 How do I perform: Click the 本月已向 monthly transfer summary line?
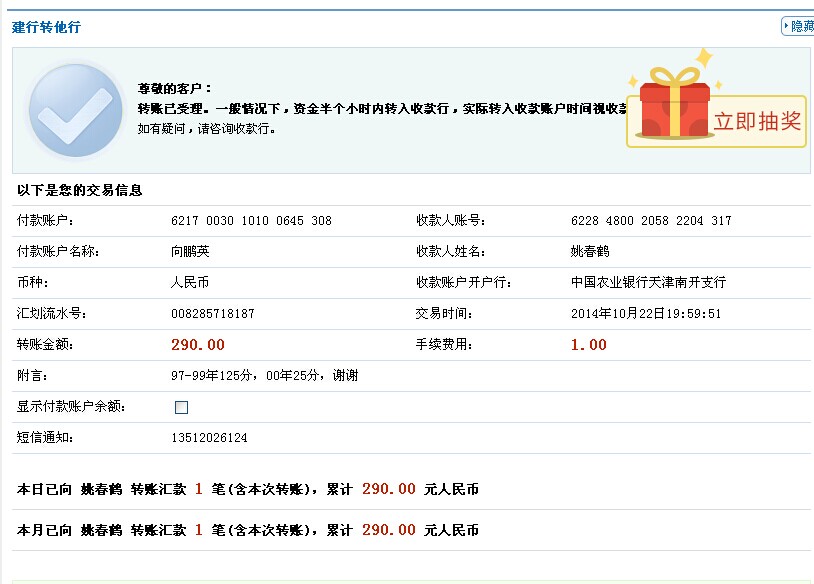point(248,530)
